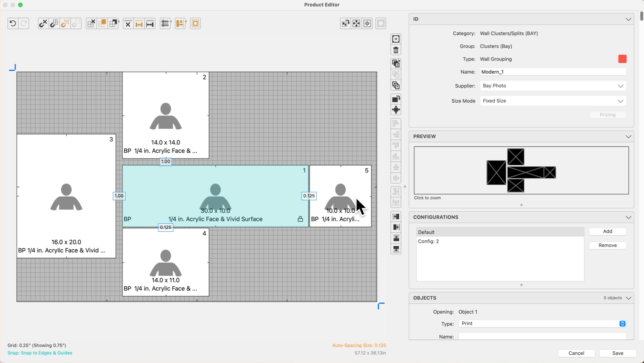
Task: Open the Supplier dropdown
Action: click(x=553, y=86)
